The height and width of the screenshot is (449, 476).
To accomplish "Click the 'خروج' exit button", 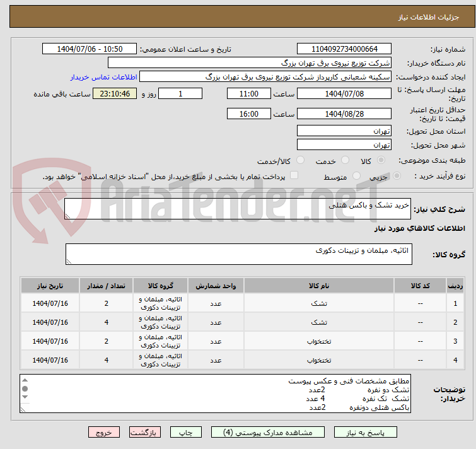I will coord(104,433).
